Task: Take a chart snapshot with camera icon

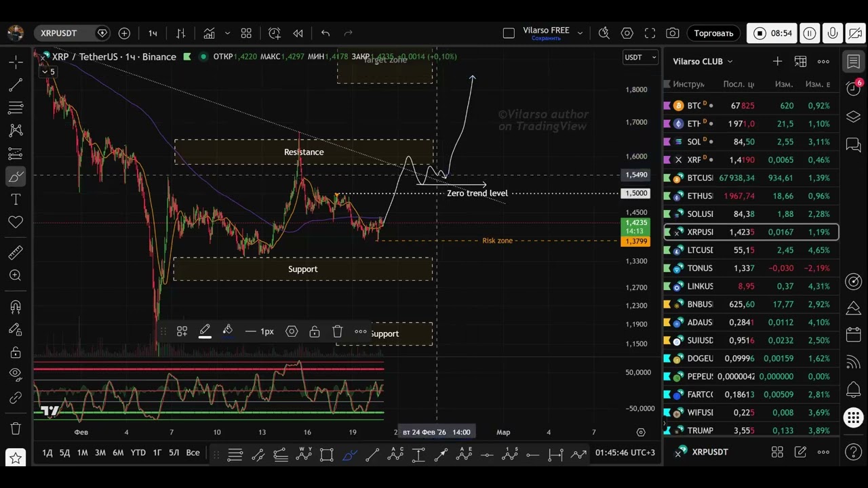Action: tap(673, 33)
